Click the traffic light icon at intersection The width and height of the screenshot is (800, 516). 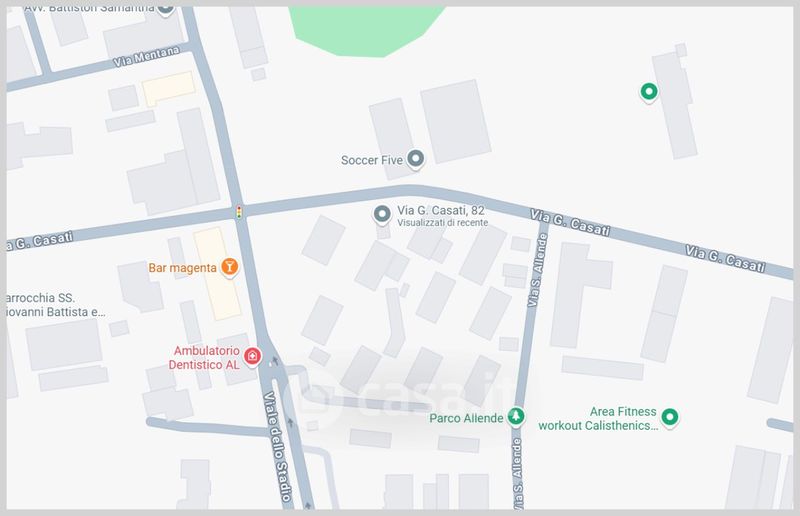coord(239,212)
